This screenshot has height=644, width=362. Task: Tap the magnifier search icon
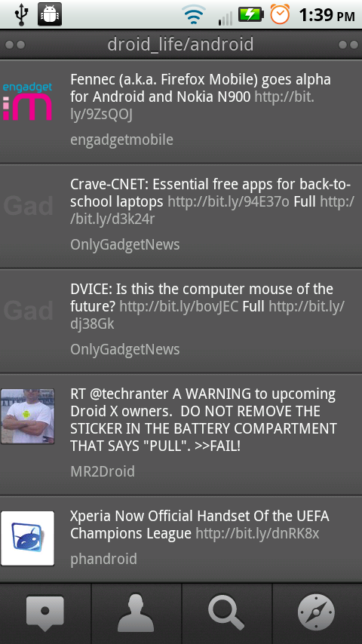(x=226, y=613)
